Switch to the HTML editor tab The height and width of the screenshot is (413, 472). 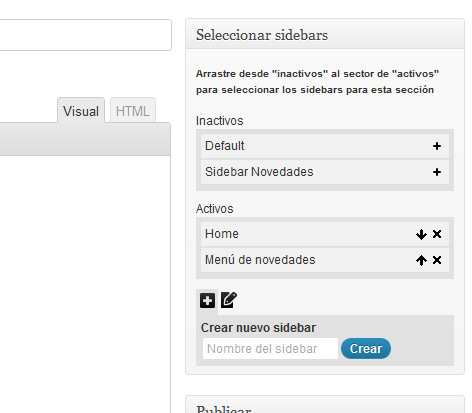pos(133,111)
